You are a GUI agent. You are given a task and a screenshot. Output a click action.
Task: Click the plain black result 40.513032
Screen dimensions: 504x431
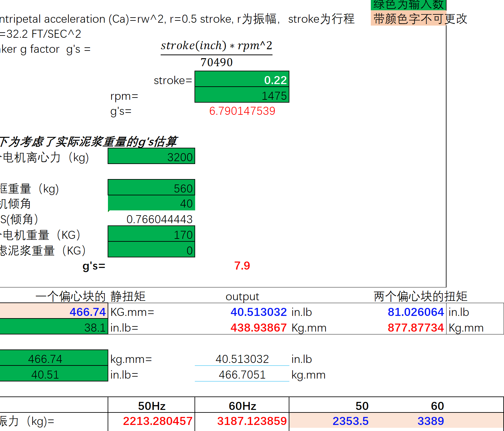[242, 359]
